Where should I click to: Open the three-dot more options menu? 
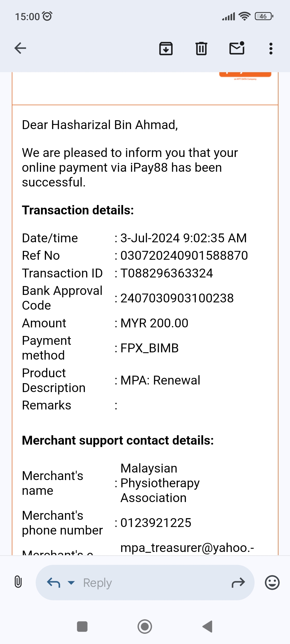click(271, 49)
